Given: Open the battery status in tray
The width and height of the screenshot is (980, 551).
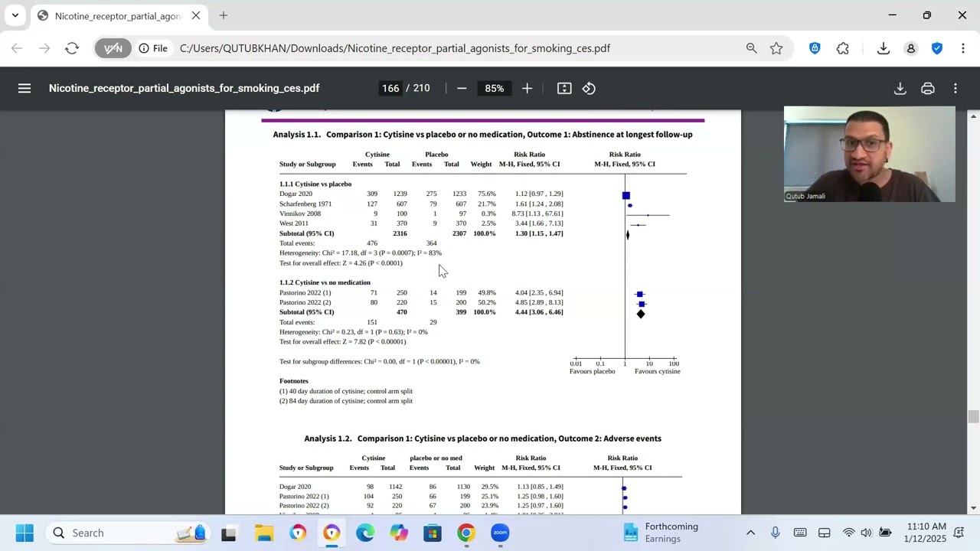Looking at the screenshot, I should pyautogui.click(x=885, y=533).
